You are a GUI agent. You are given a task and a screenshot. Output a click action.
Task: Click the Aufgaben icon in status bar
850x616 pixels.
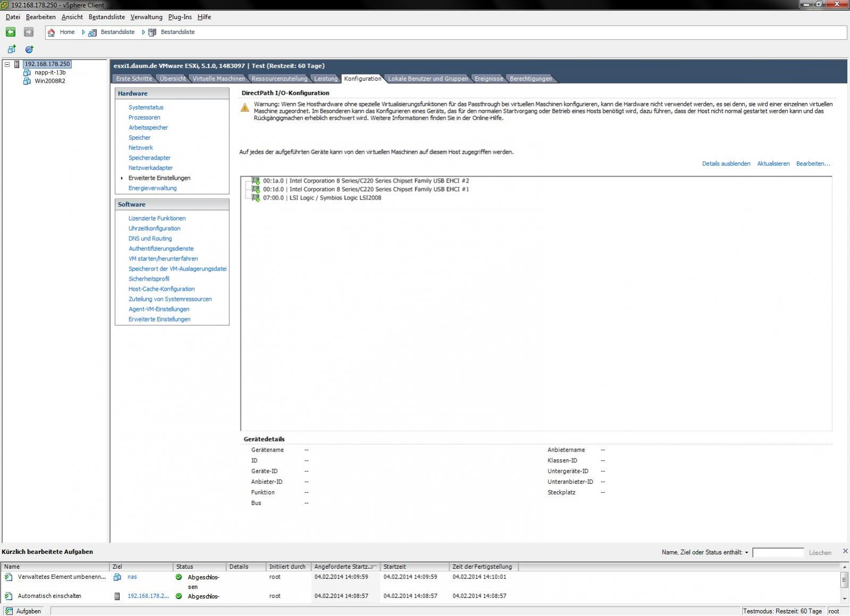tap(9, 611)
